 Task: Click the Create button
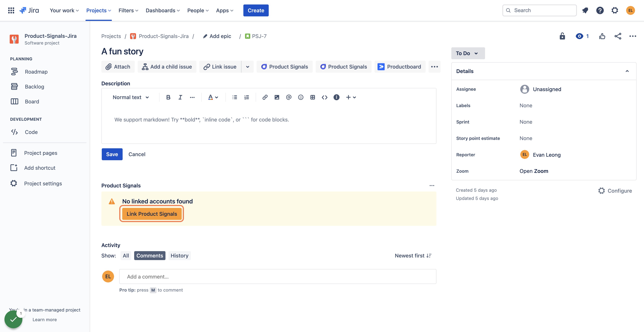[256, 10]
